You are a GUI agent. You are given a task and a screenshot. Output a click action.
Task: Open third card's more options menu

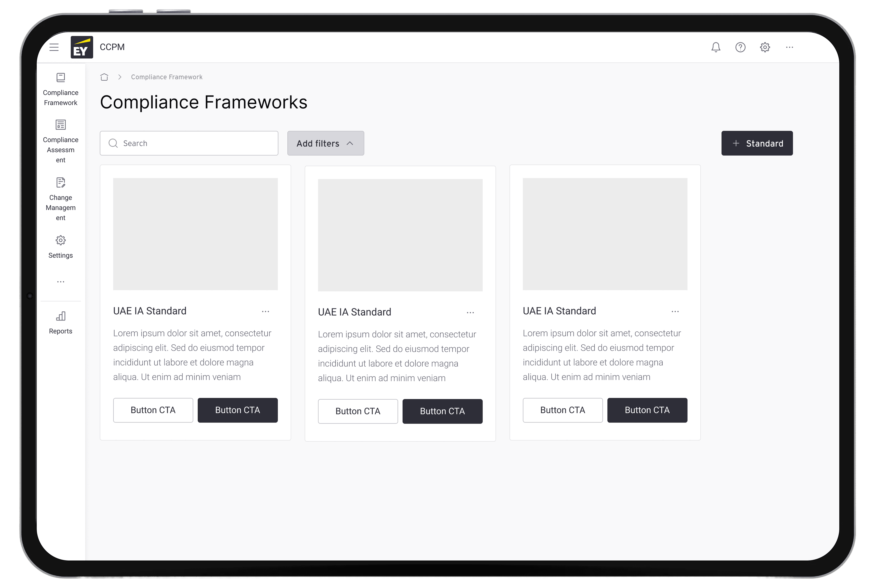pos(675,312)
